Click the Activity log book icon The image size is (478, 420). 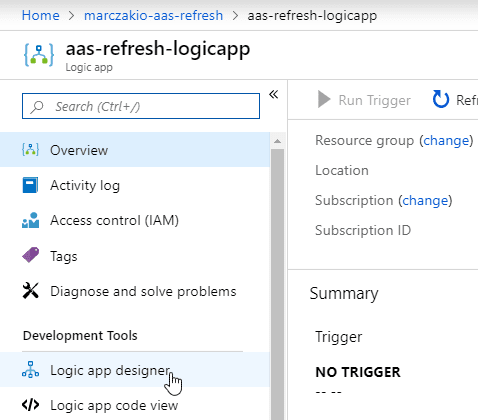(30, 185)
